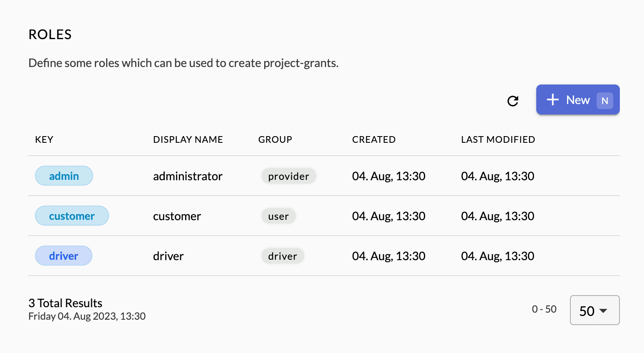Image resolution: width=644 pixels, height=353 pixels.
Task: Click the user group tag
Action: (278, 216)
